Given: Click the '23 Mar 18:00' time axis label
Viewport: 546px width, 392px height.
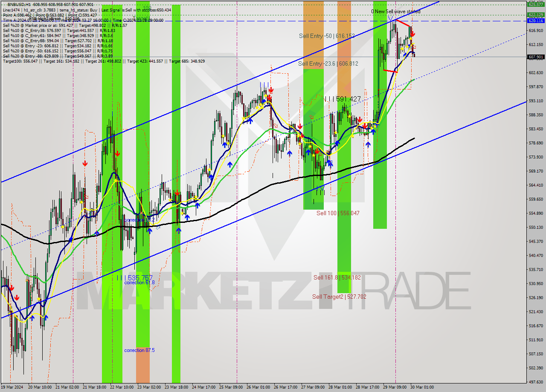Looking at the screenshot, I should 176,388.
